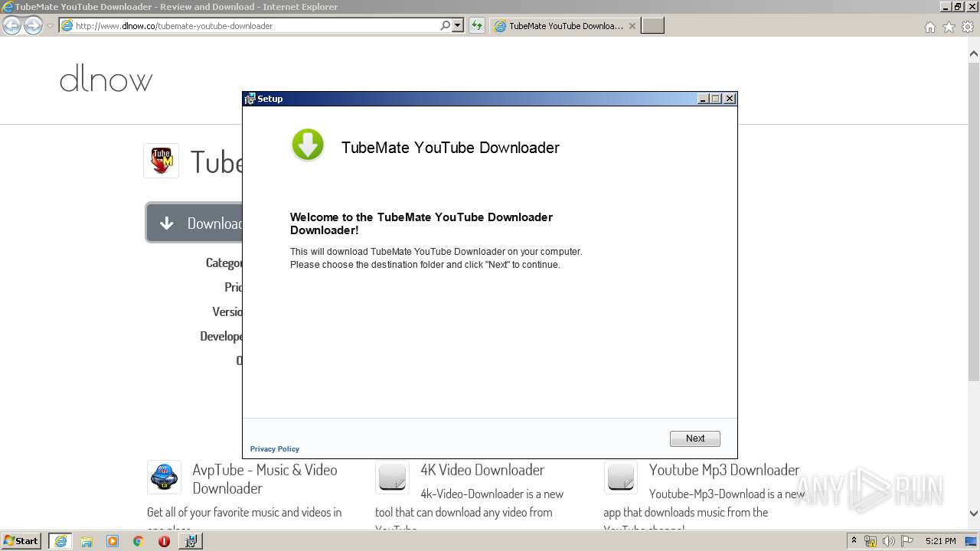Click the TubeMate app icon on page
The height and width of the screenshot is (551, 980).
pos(161,161)
